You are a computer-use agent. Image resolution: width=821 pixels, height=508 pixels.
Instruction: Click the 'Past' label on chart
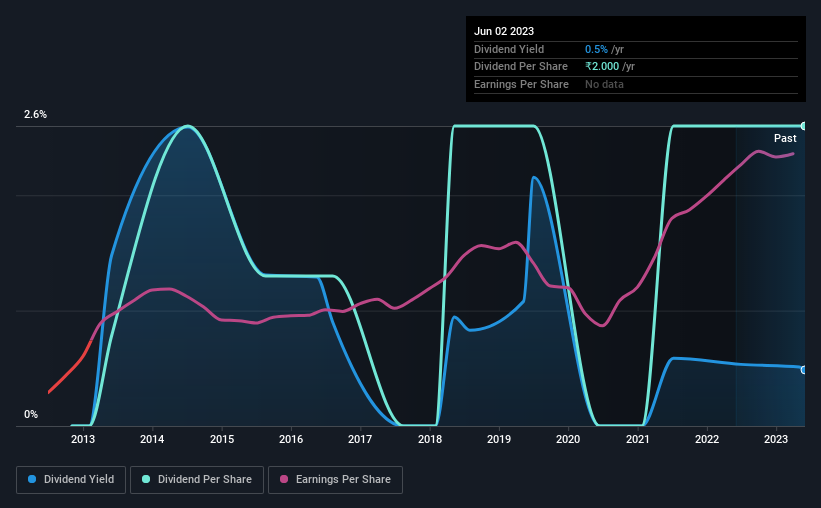coord(785,138)
